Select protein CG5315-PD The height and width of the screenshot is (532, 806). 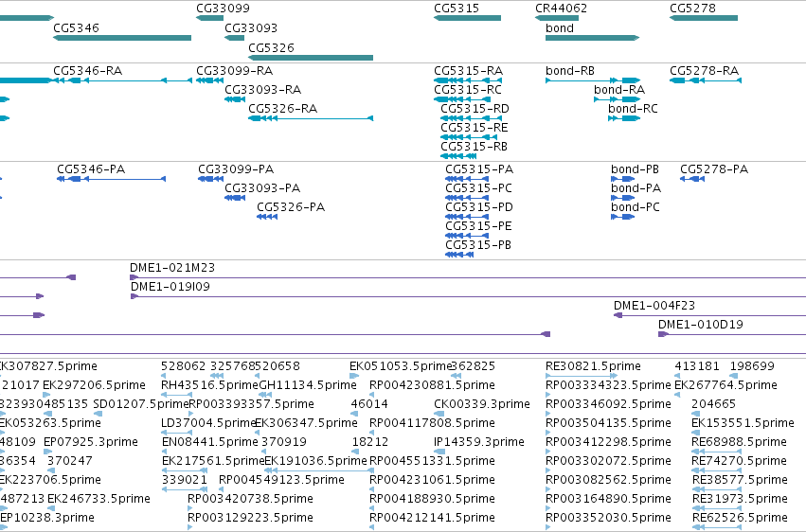coord(467,217)
